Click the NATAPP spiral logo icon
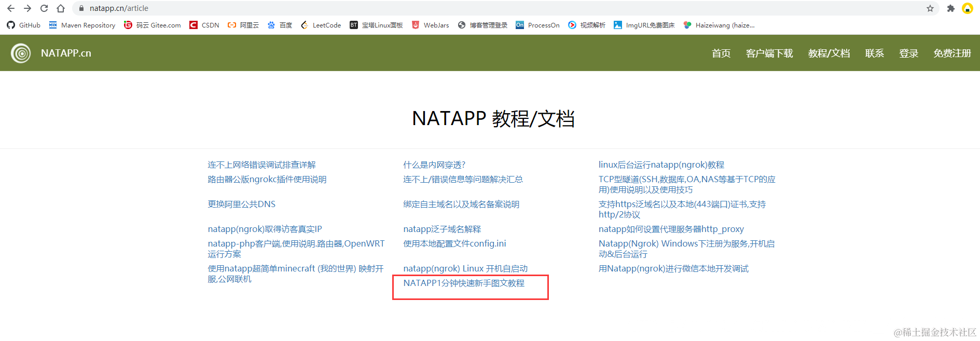Image resolution: width=980 pixels, height=341 pixels. (21, 53)
